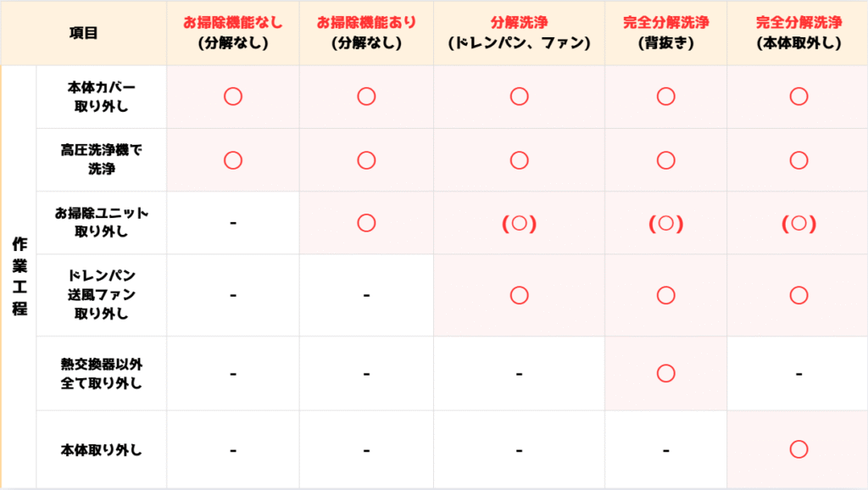Click the 高圧洗浄機で洗浄 row label

point(101,159)
